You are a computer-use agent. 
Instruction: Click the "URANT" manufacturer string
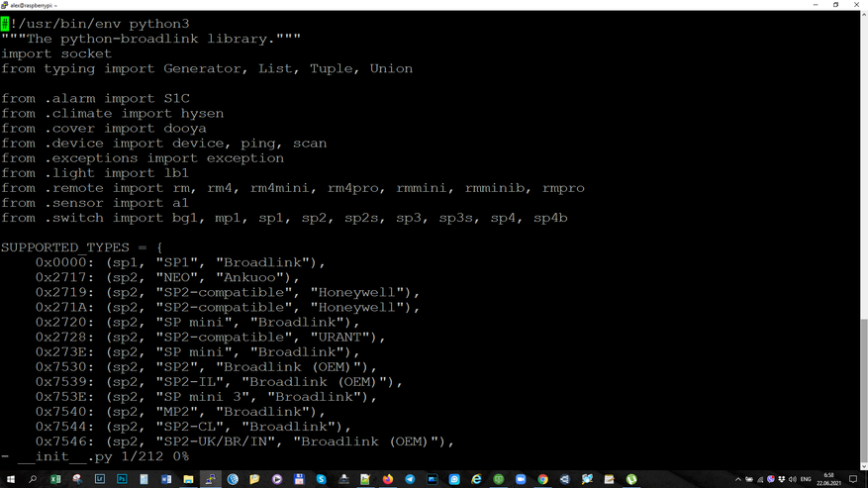tap(339, 338)
